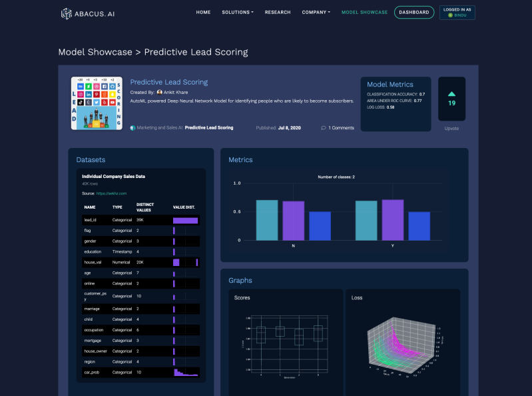The width and height of the screenshot is (532, 396).
Task: Click the green user status icon beside Bindu
Action: click(450, 15)
